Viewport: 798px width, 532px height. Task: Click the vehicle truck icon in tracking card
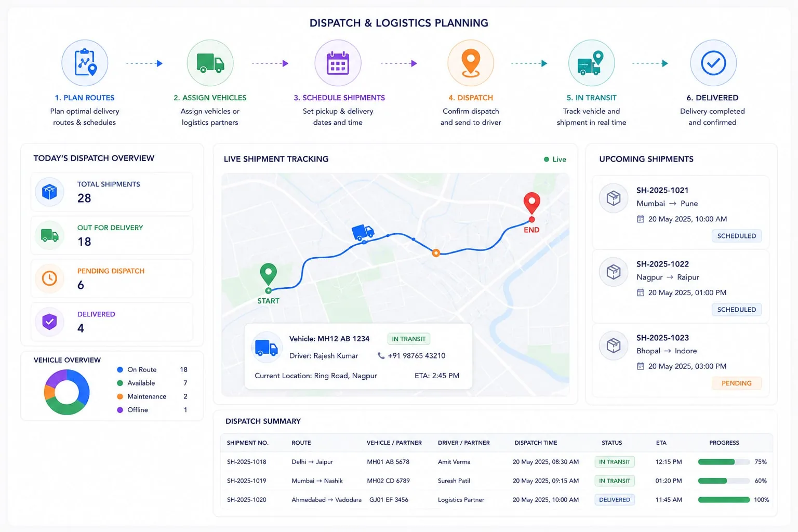(x=267, y=347)
